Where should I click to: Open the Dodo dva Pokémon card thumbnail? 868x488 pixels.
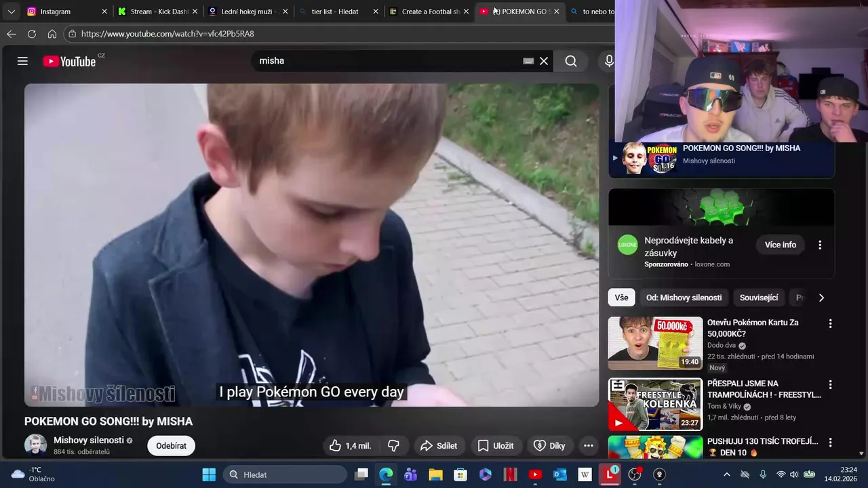click(655, 343)
